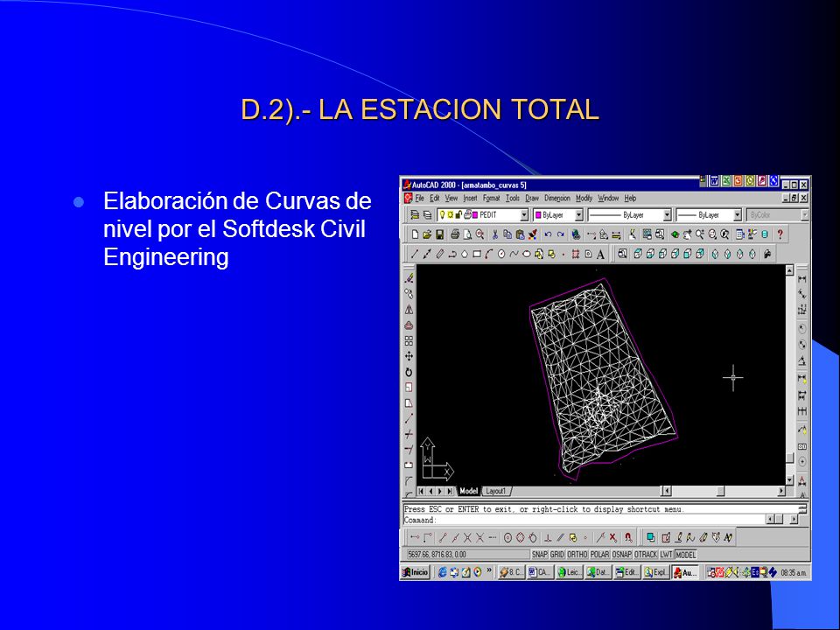
Task: Click the Undo arrow icon
Action: [x=548, y=234]
